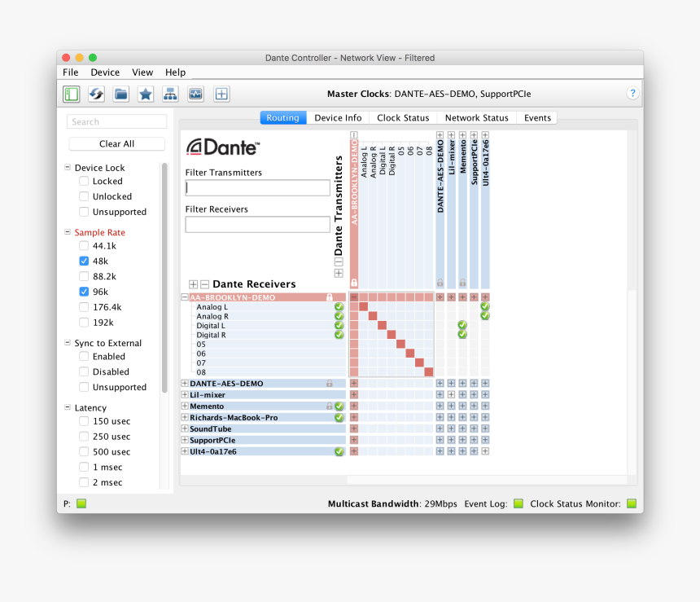Click the Event Log status indicator
This screenshot has width=700, height=602.
coord(518,503)
